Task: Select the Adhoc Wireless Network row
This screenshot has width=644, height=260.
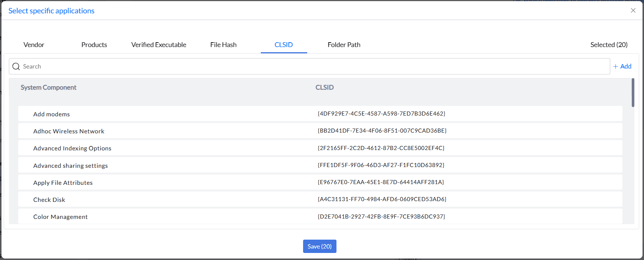Action: (x=320, y=131)
